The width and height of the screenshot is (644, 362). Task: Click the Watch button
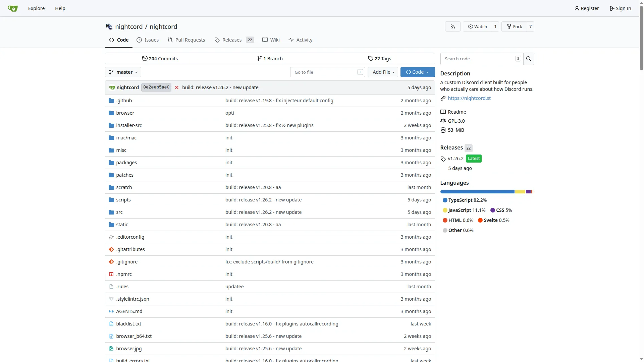(x=477, y=26)
